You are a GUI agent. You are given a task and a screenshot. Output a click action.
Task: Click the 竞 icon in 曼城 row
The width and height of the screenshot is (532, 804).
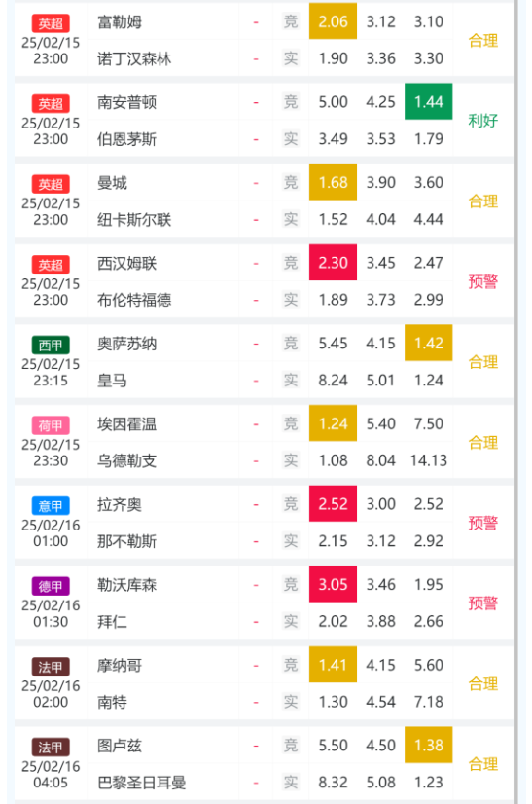(x=291, y=182)
